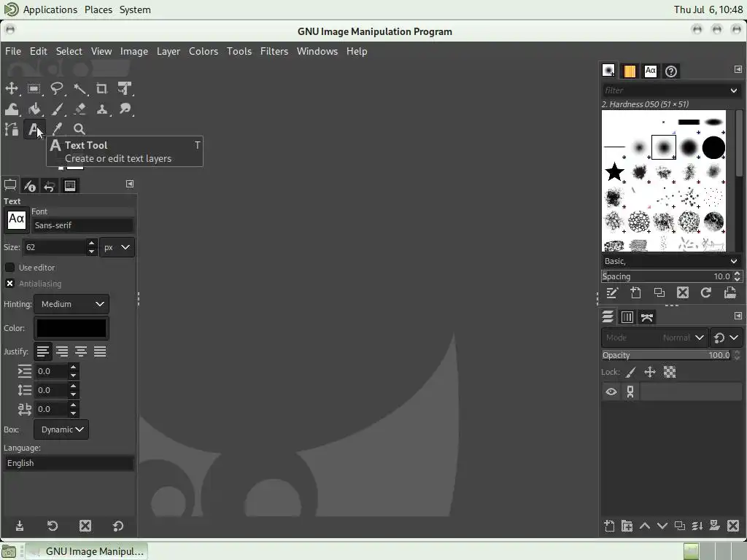Restore tool preset icon in Tool Options
The width and height of the screenshot is (747, 560).
click(x=53, y=526)
